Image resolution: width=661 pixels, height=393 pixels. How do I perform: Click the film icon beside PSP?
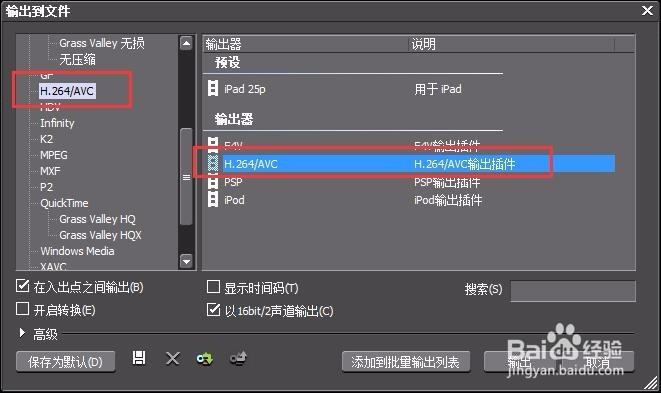213,182
